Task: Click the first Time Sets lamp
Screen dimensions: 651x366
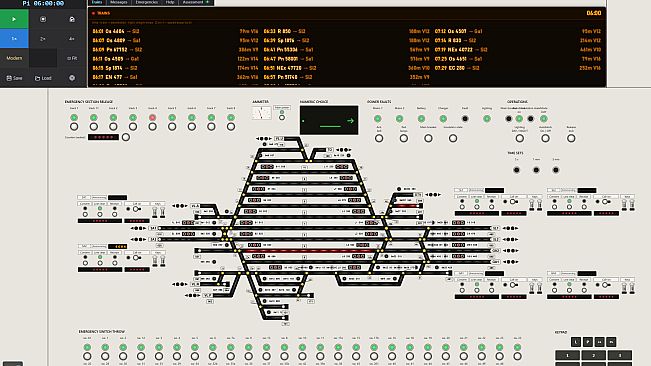Action: click(516, 170)
